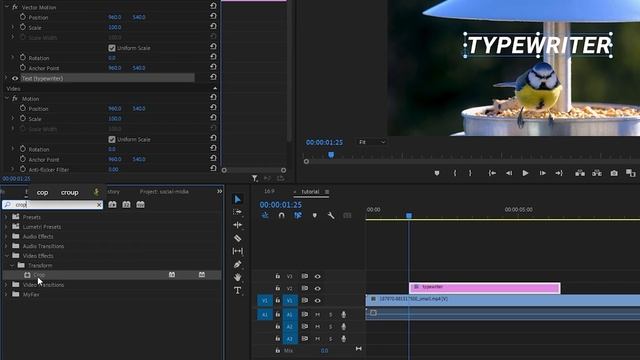Expand the Lumetri Presets folder
This screenshot has height=360, width=640.
point(6,227)
